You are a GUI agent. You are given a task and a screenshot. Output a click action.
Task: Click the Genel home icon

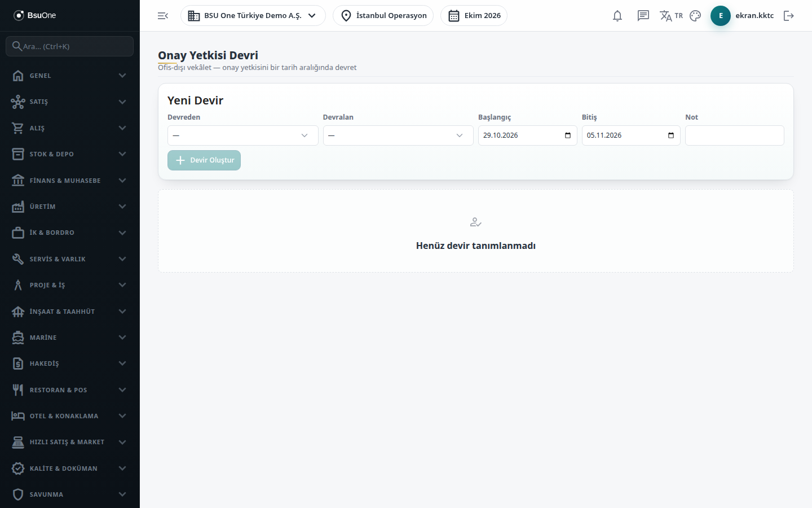point(18,76)
